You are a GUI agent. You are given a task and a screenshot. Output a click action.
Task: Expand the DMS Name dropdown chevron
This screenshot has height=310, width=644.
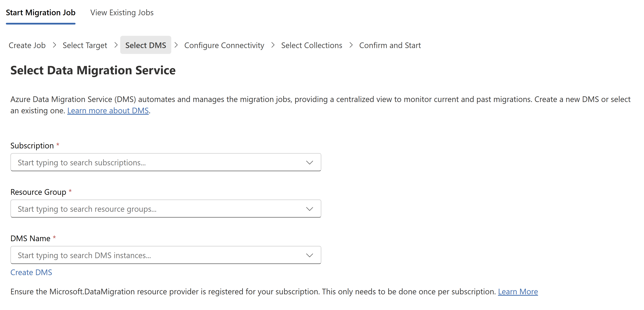[x=309, y=255]
